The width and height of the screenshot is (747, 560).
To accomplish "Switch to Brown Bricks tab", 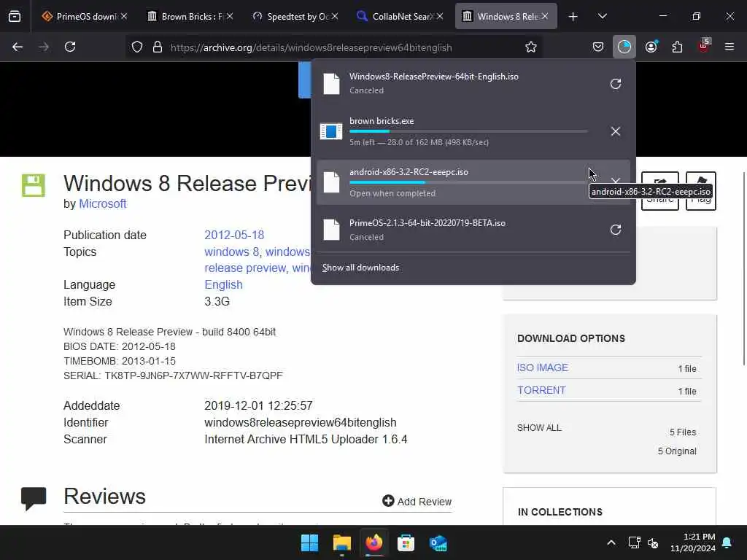I will click(x=185, y=17).
